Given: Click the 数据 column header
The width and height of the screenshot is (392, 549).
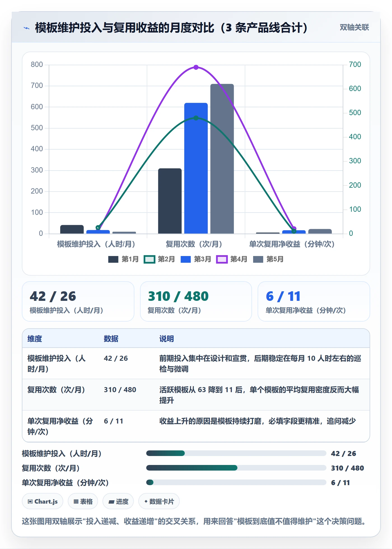Looking at the screenshot, I should pyautogui.click(x=111, y=339).
